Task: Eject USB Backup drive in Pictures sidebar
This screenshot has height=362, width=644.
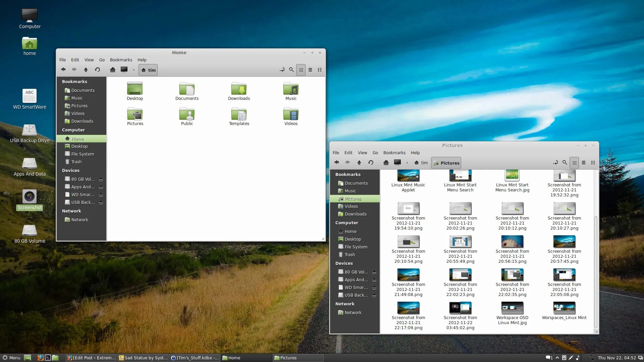Action: pyautogui.click(x=374, y=295)
